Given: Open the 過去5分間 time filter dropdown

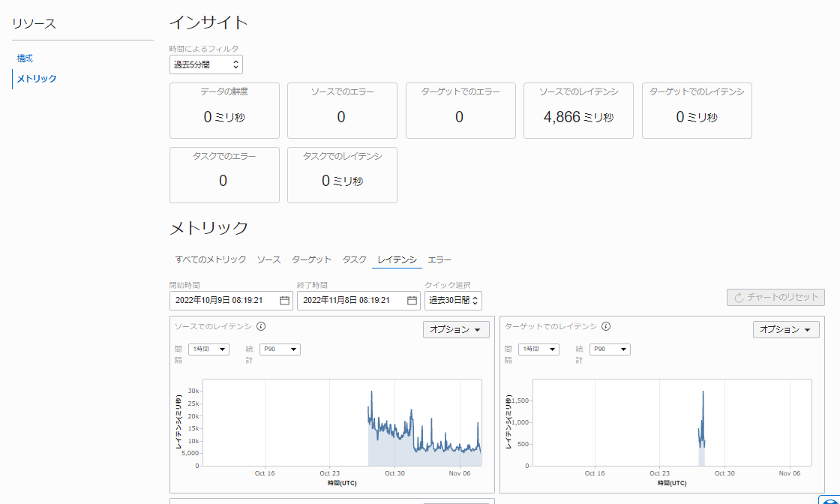Looking at the screenshot, I should click(205, 64).
